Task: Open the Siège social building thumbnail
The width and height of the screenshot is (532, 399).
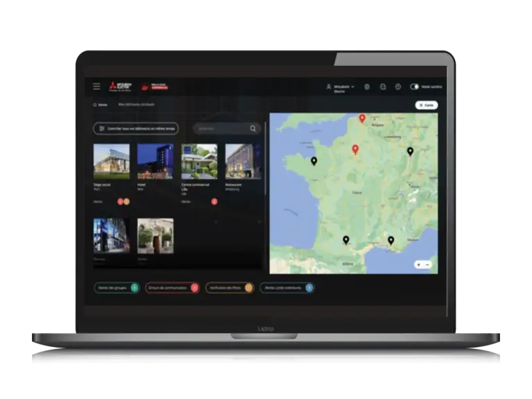Action: click(x=111, y=162)
